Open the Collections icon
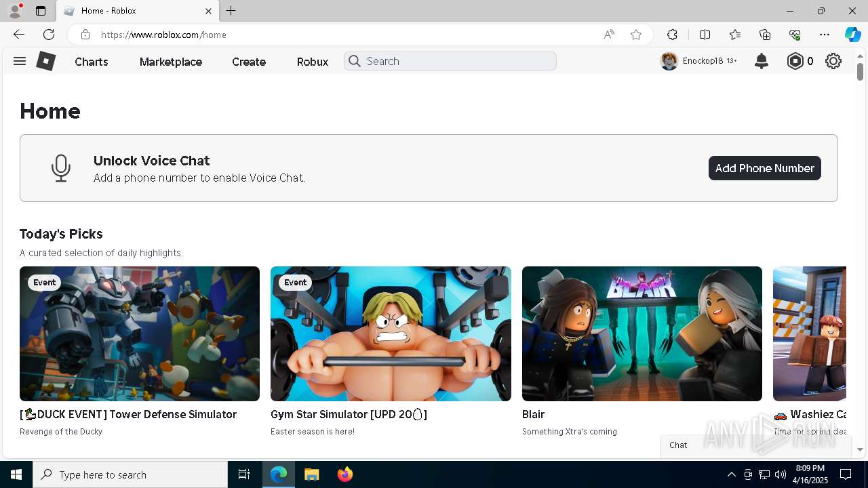The width and height of the screenshot is (868, 488). tap(765, 35)
